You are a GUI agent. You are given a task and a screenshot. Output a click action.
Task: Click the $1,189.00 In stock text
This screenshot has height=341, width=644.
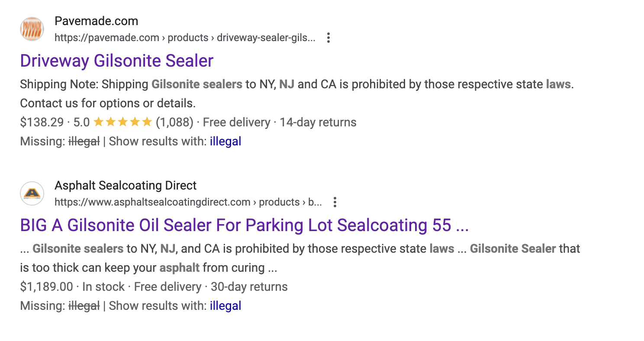(72, 287)
